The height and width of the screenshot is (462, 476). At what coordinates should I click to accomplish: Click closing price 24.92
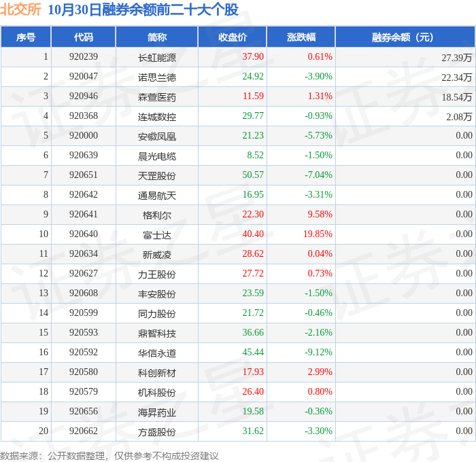253,77
